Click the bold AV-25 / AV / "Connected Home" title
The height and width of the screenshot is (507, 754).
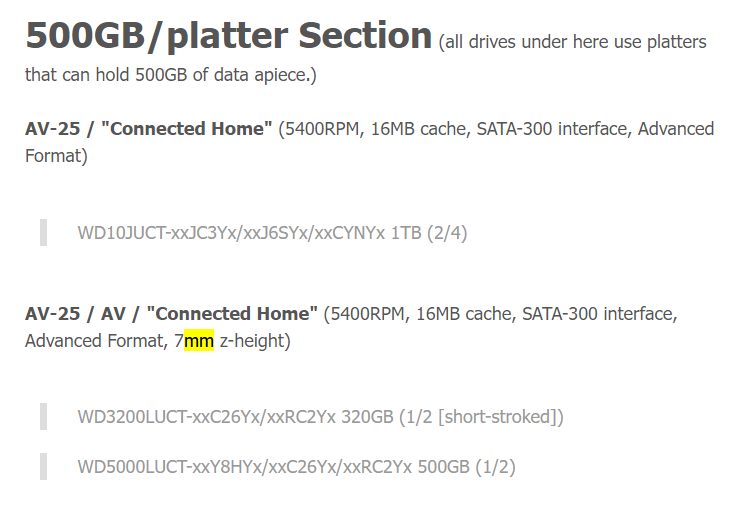(171, 314)
